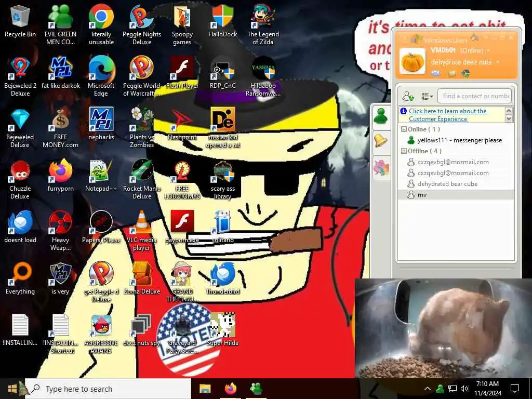The image size is (532, 399).
Task: Open the email envelope icon in Messenger header
Action: click(436, 73)
